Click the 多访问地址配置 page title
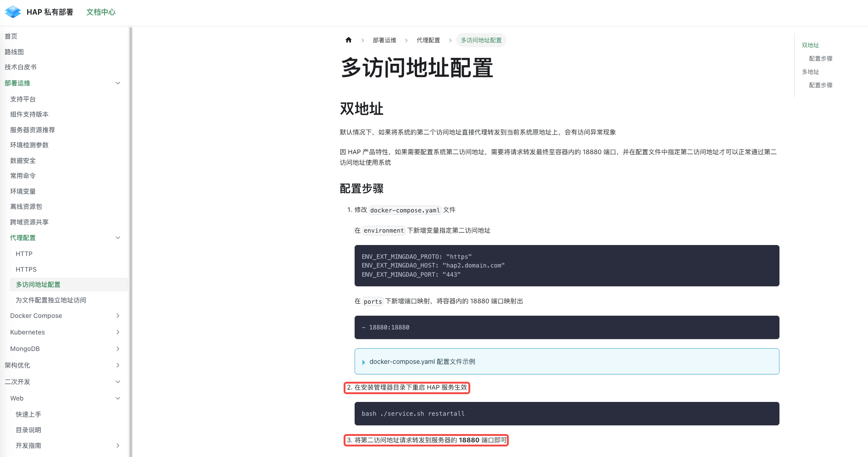Screen dimensions: 868x457 click(x=417, y=68)
